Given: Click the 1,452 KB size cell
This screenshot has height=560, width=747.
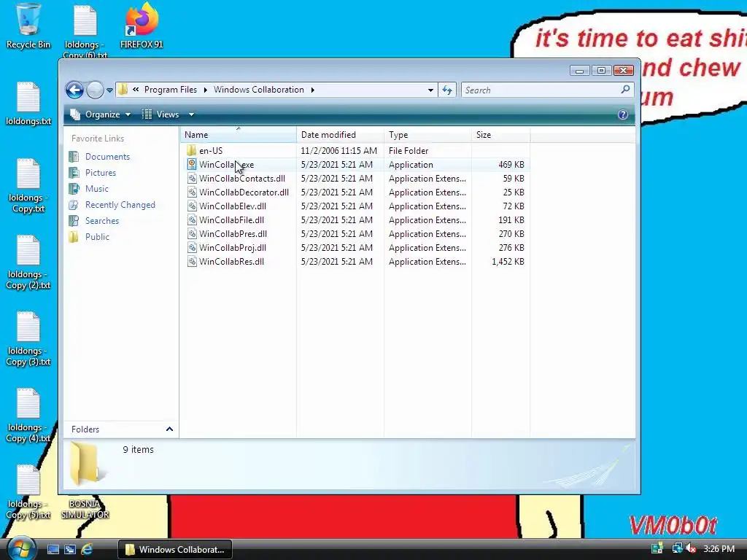Looking at the screenshot, I should (x=508, y=262).
